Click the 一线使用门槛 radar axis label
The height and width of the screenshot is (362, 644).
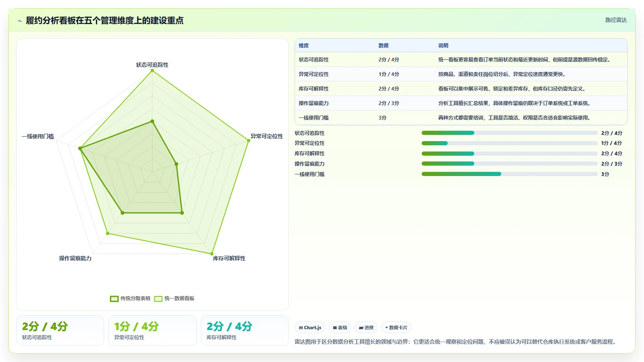click(38, 136)
